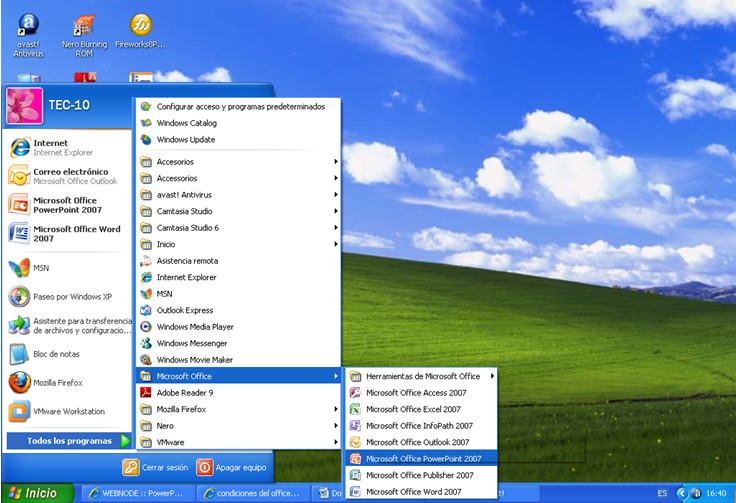Screen dimensions: 736x503
Task: Expand the Inicio programs folder
Action: 238,244
